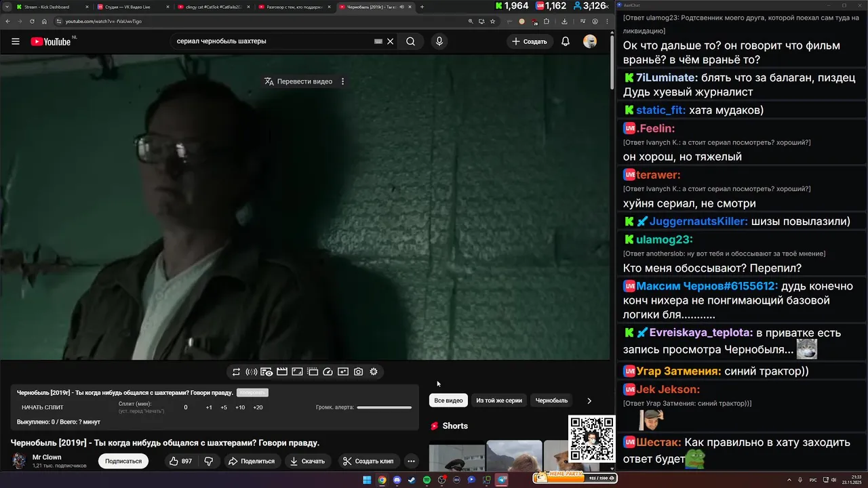Open Spotify from the taskbar

pos(427,480)
